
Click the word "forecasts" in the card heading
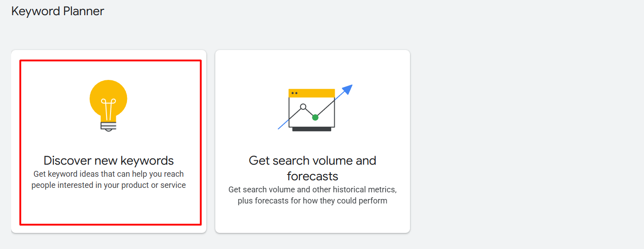point(312,176)
